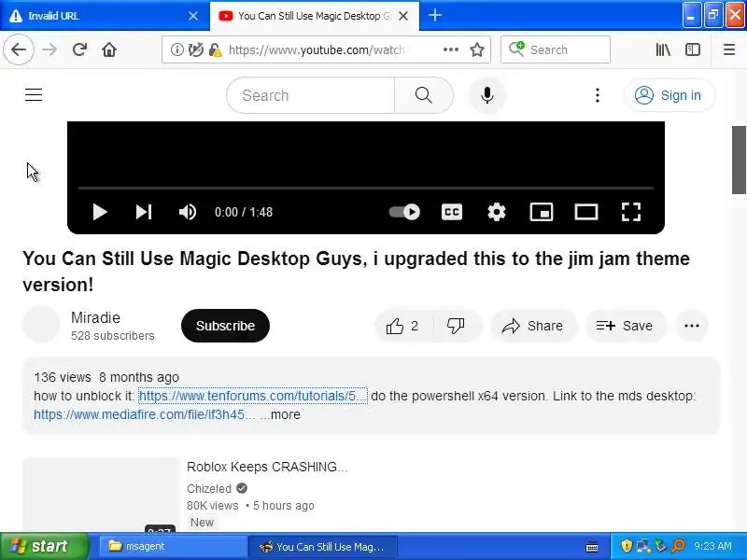Viewport: 747px width, 560px height.
Task: Open the Chizeled channel name
Action: pyautogui.click(x=209, y=488)
